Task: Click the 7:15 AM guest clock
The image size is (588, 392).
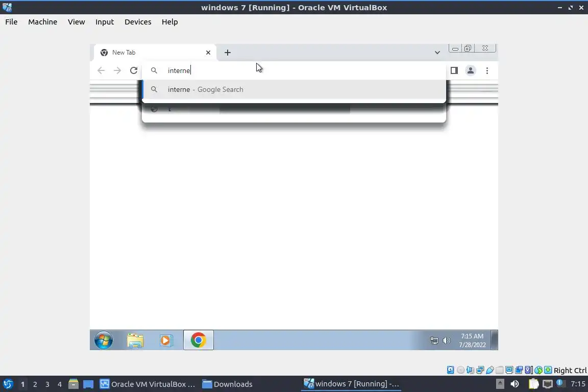Action: point(472,340)
